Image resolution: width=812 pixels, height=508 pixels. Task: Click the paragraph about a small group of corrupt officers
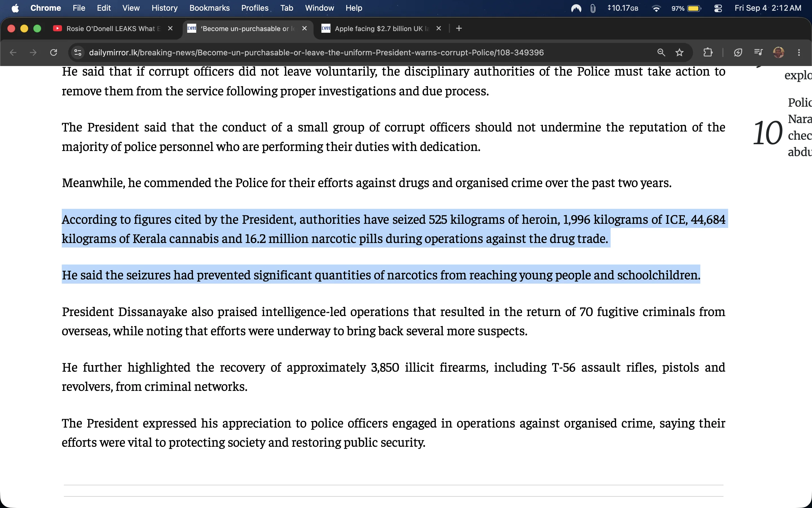click(x=393, y=137)
